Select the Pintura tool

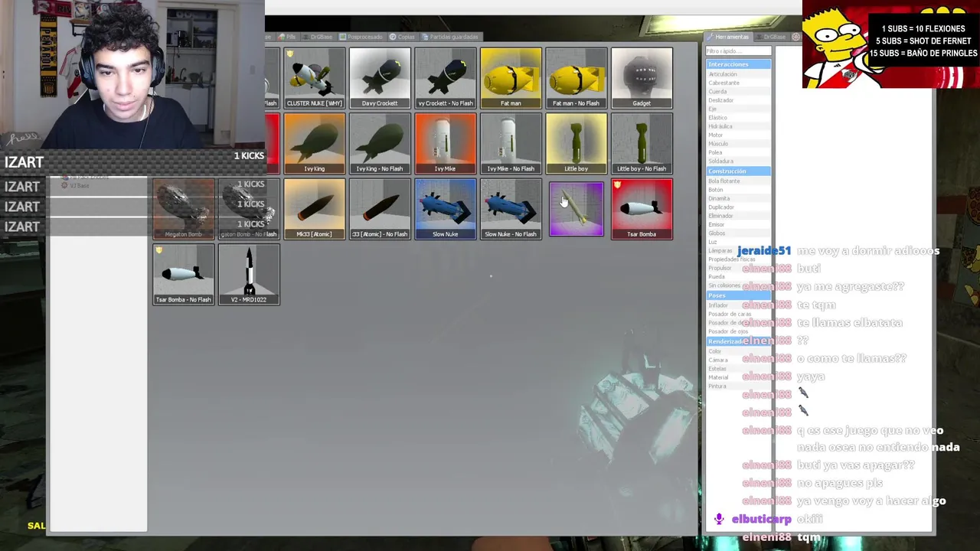coord(717,386)
